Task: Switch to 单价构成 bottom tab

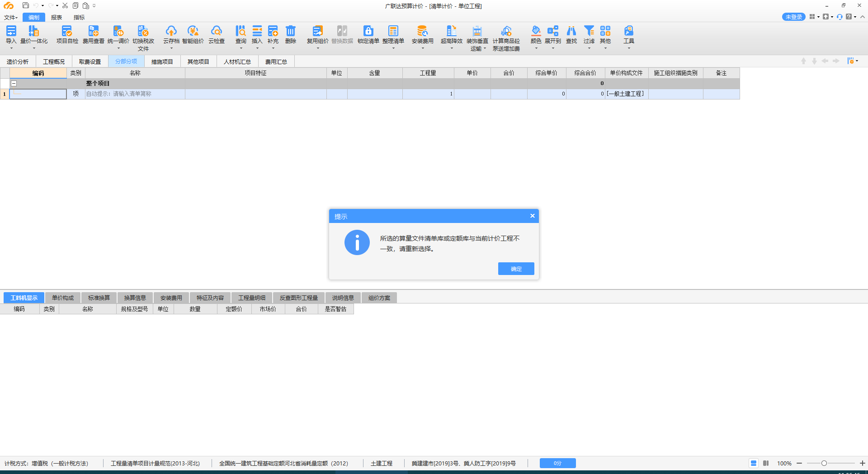Action: click(63, 298)
